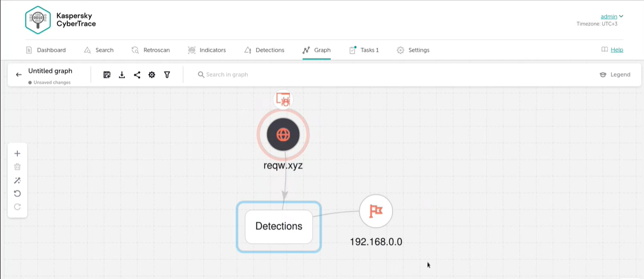Go back using the left arrow
Screen dimensions: 644x279
tap(19, 75)
